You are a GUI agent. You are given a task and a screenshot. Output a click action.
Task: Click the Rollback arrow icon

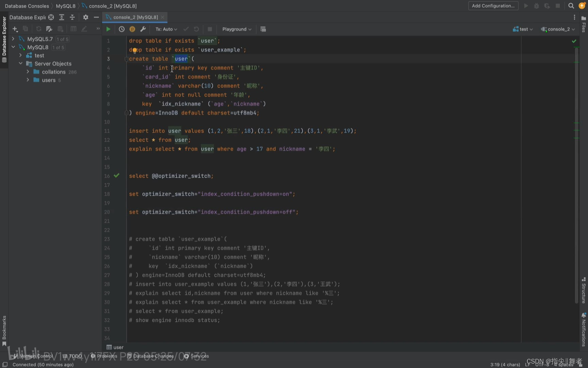196,29
